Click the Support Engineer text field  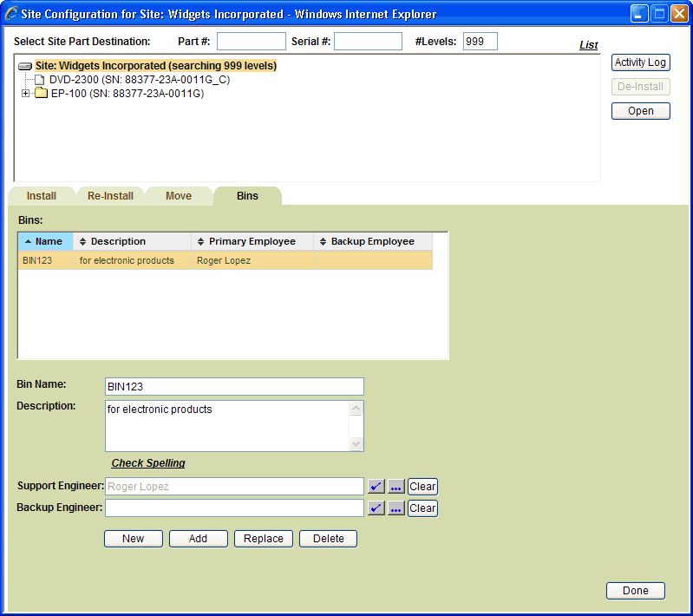(234, 487)
